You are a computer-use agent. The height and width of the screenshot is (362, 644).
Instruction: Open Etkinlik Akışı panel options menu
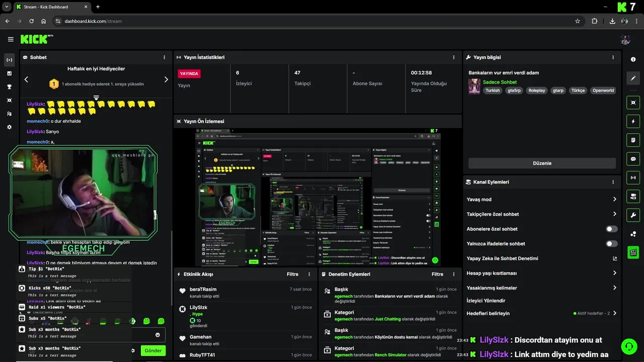[309, 274]
